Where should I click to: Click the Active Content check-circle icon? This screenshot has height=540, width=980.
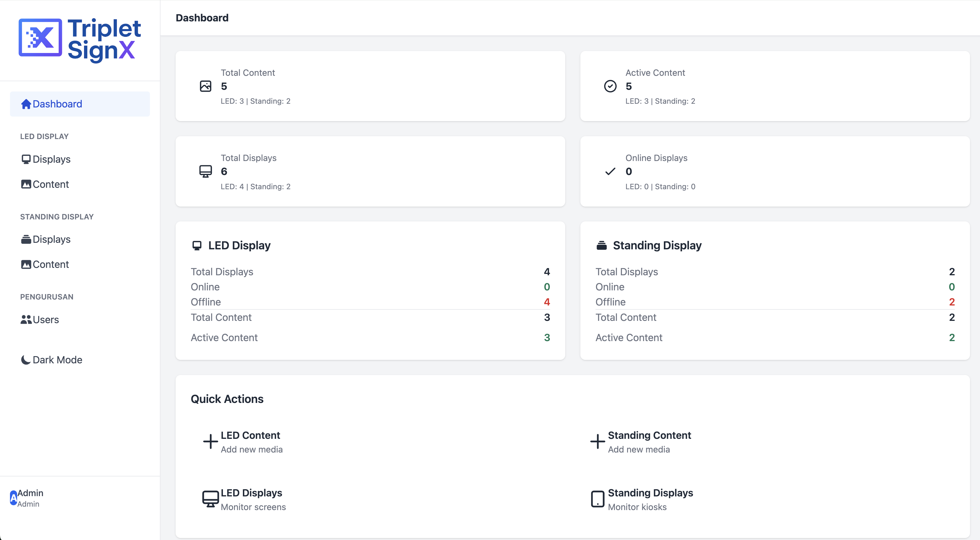(610, 86)
